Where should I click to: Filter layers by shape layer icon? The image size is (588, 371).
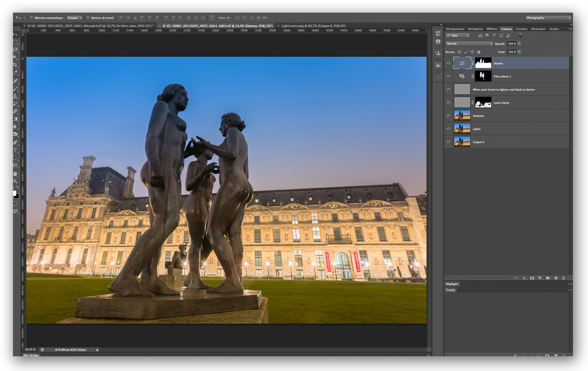501,35
